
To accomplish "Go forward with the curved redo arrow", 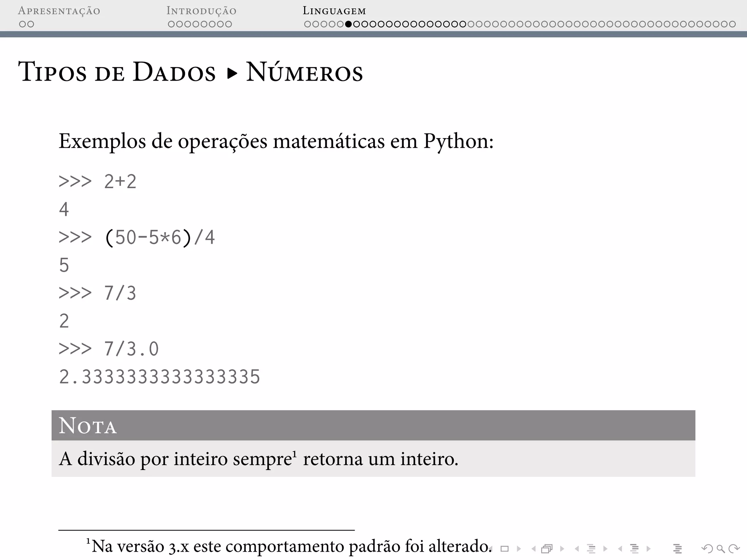I will tap(734, 548).
